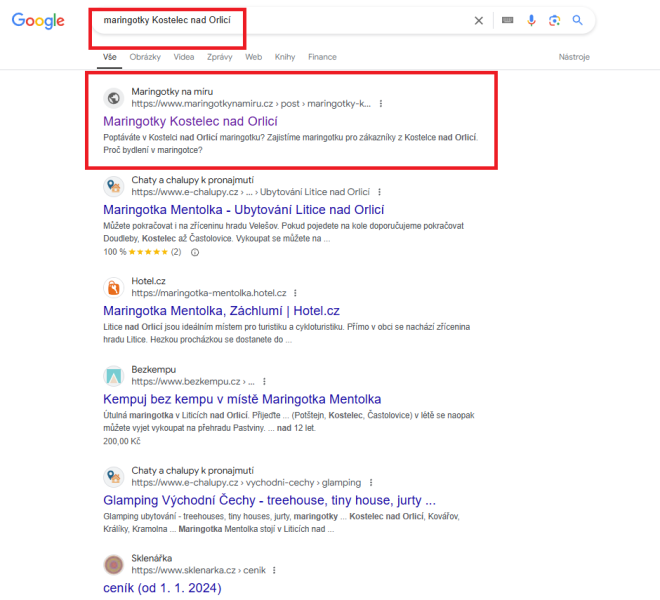Screen dimensions: 660x600
Task: Open Glamping Východní Čechy result link
Action: pos(269,500)
